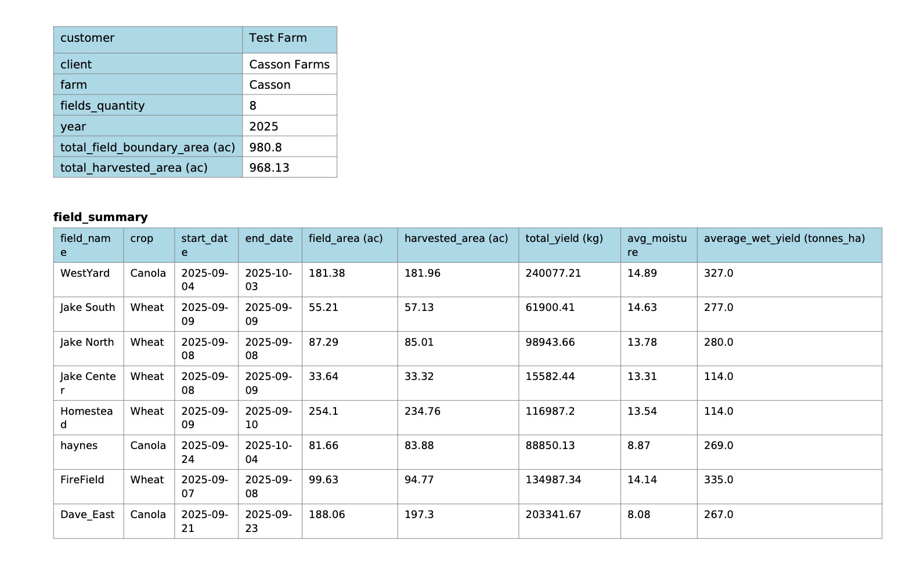
Task: Click the 'FireField' field name cell
Action: [x=88, y=486]
